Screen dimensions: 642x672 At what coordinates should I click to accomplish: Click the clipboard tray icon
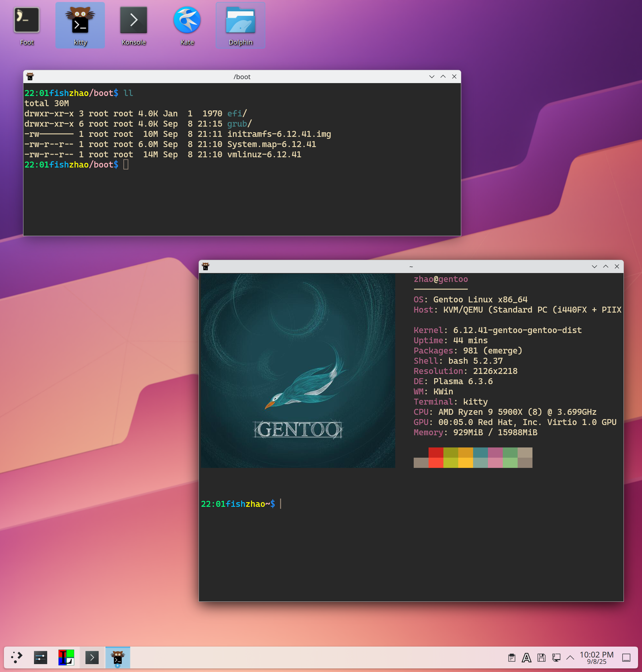coord(512,657)
